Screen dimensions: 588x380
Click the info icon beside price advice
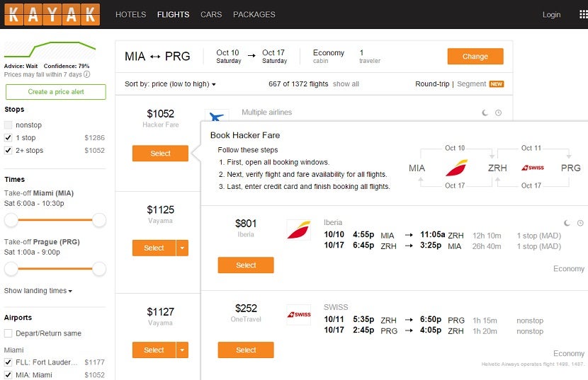[x=86, y=74]
